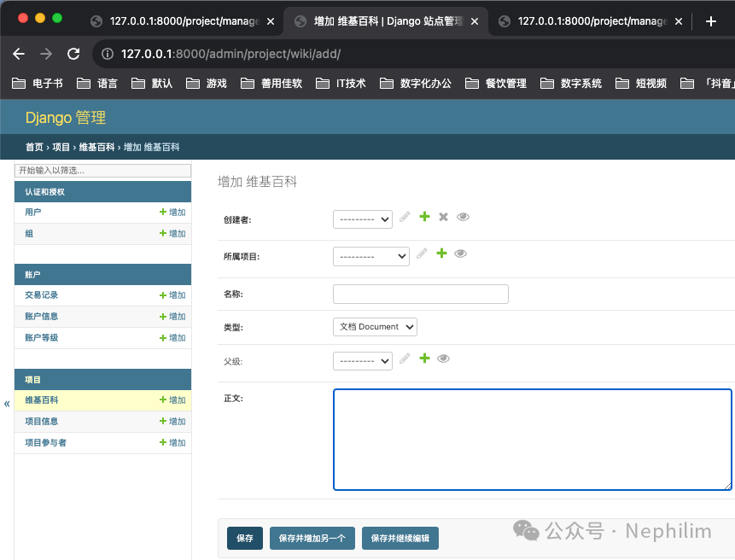Viewport: 735px width, 560px height.
Task: Click the plus icon beside 所属项目
Action: [441, 253]
